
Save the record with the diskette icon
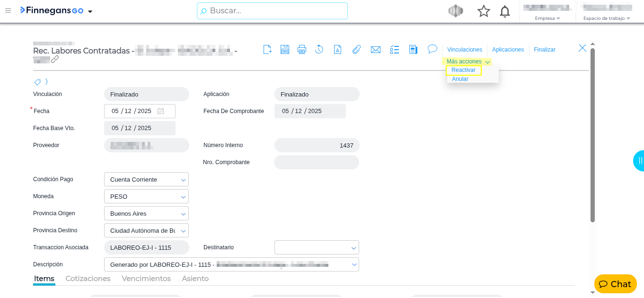(x=285, y=49)
